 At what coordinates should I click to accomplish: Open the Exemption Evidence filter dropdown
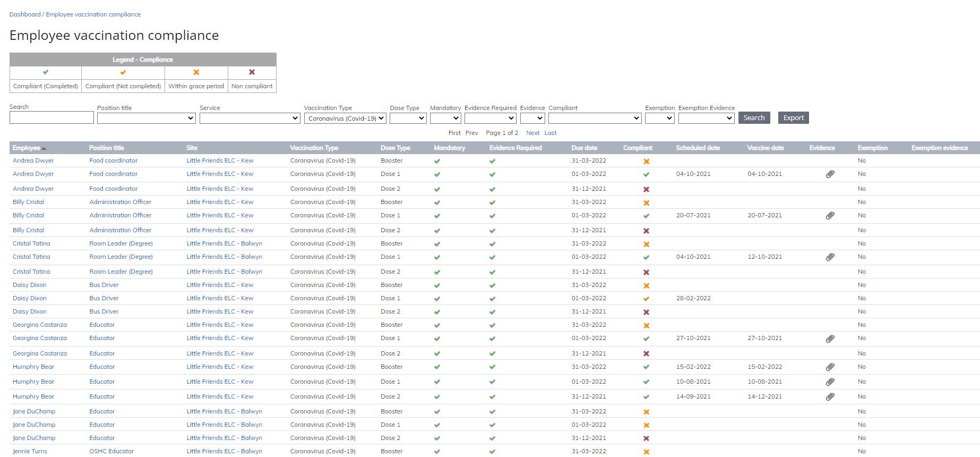[707, 119]
